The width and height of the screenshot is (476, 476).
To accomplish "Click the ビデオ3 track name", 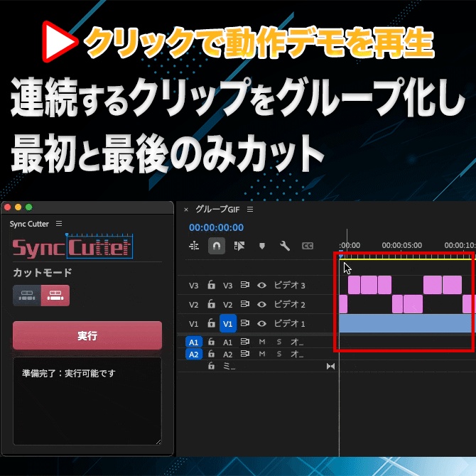I will (289, 286).
